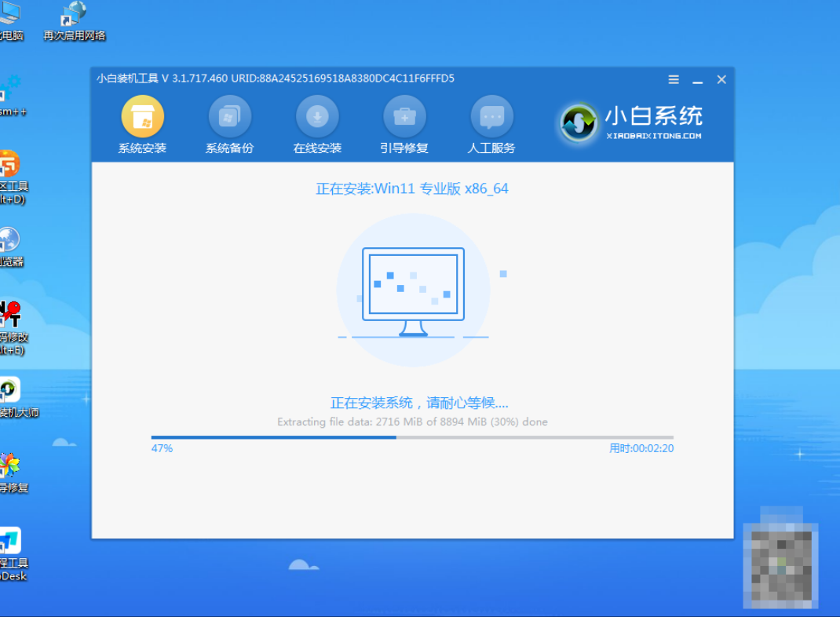
Task: Click the 47% progress label
Action: 162,448
